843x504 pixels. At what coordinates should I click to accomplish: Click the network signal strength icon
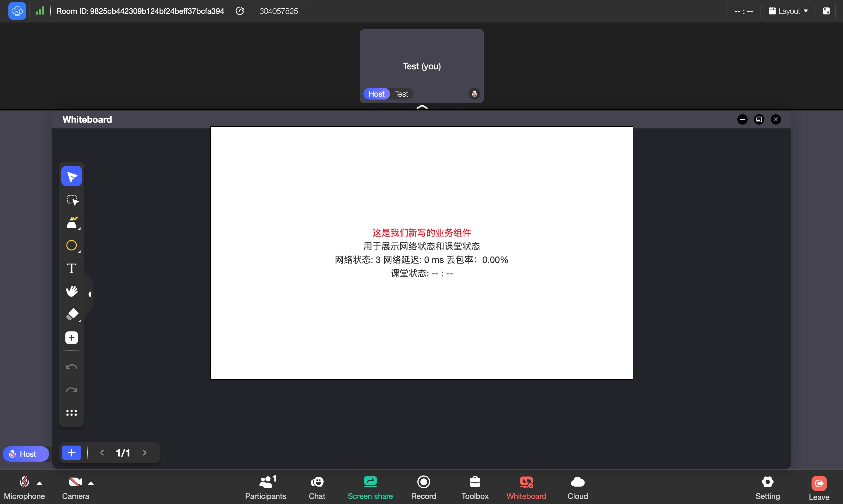point(40,11)
